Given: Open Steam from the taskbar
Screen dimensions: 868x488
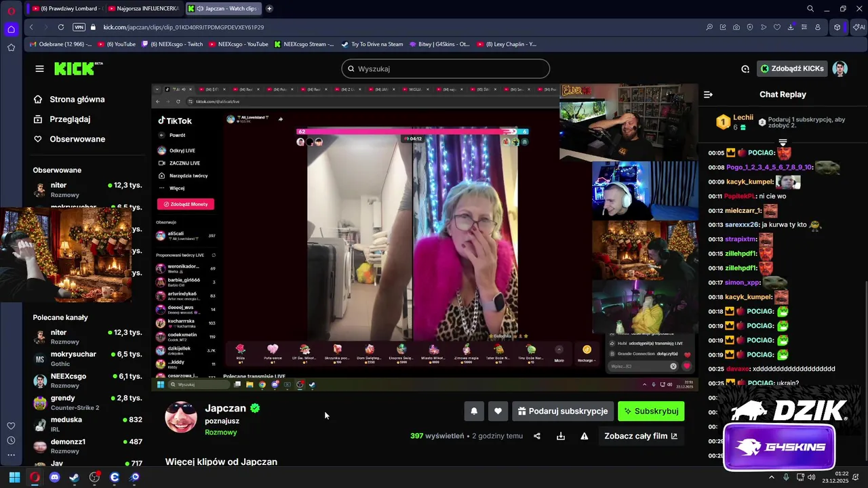Looking at the screenshot, I should click(75, 477).
